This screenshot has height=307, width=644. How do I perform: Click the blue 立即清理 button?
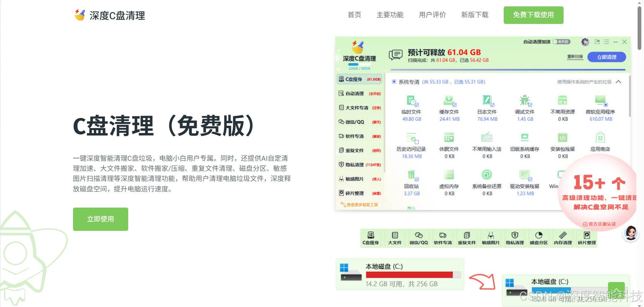click(x=607, y=57)
